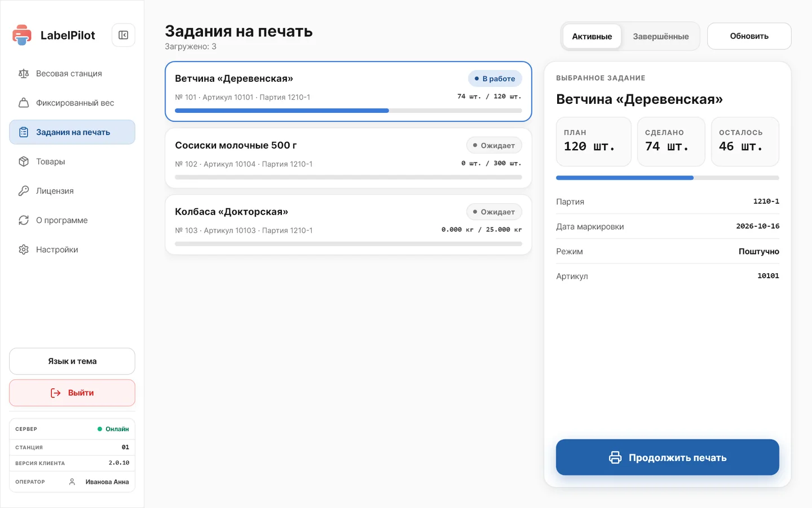This screenshot has width=812, height=508.
Task: Click the refresh icon beside О программе
Action: pos(24,220)
